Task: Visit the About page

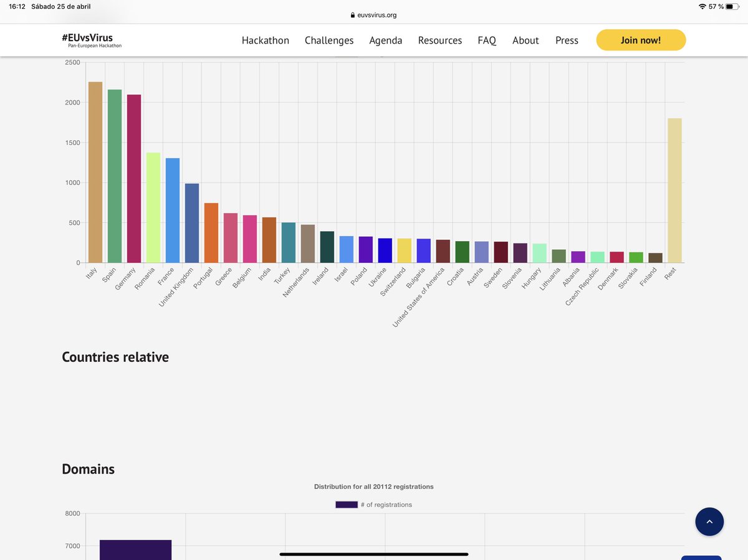Action: click(x=525, y=40)
